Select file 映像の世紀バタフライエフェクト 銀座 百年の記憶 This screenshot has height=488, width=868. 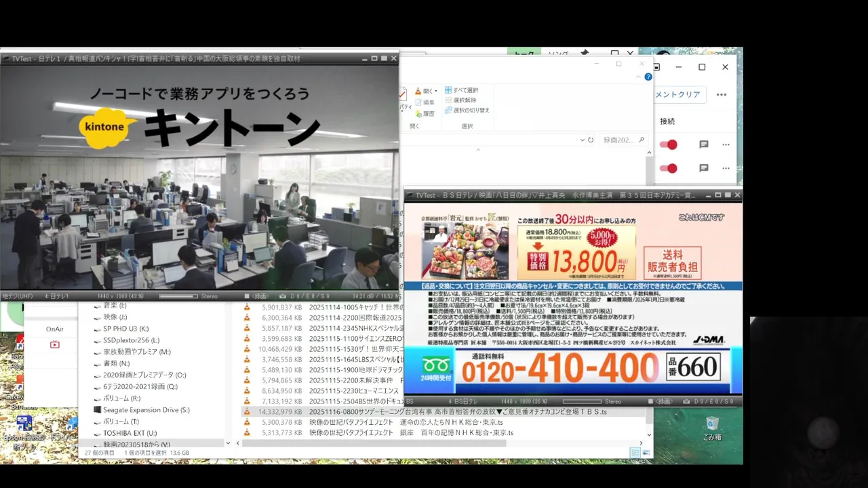pos(411,432)
